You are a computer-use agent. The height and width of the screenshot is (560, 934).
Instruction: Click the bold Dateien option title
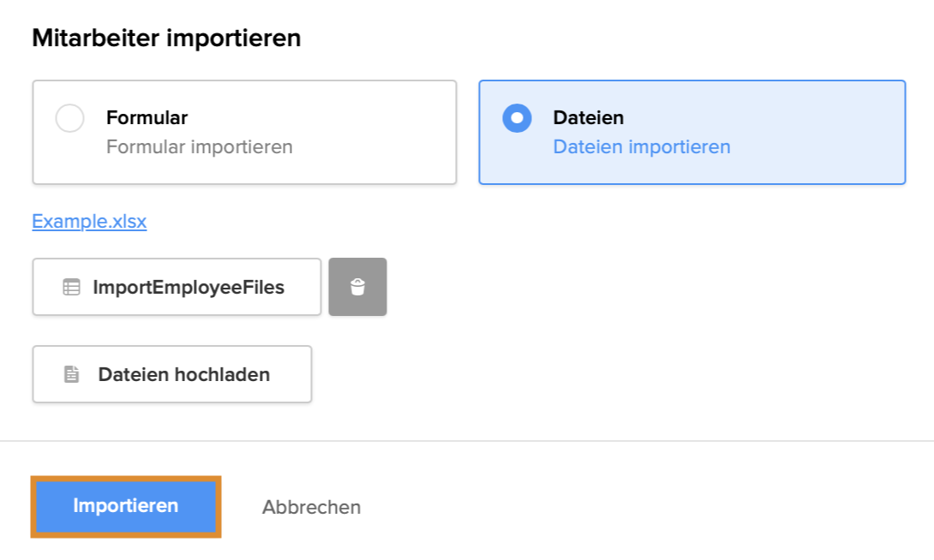click(588, 118)
